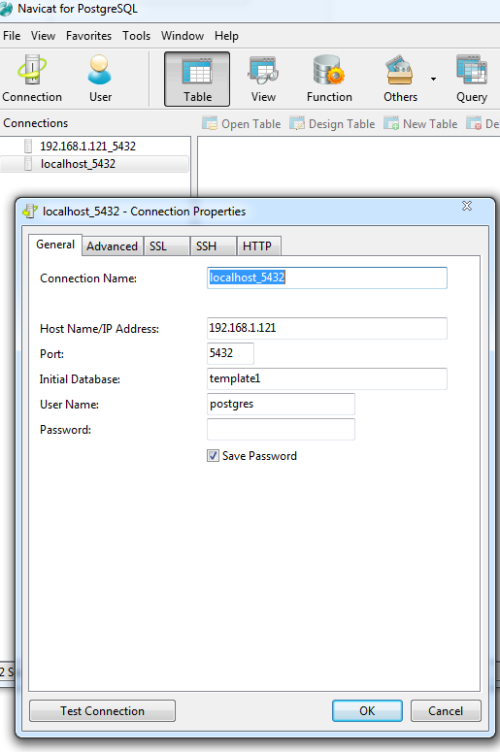Click the Port input field
This screenshot has height=752, width=500.
pos(230,353)
